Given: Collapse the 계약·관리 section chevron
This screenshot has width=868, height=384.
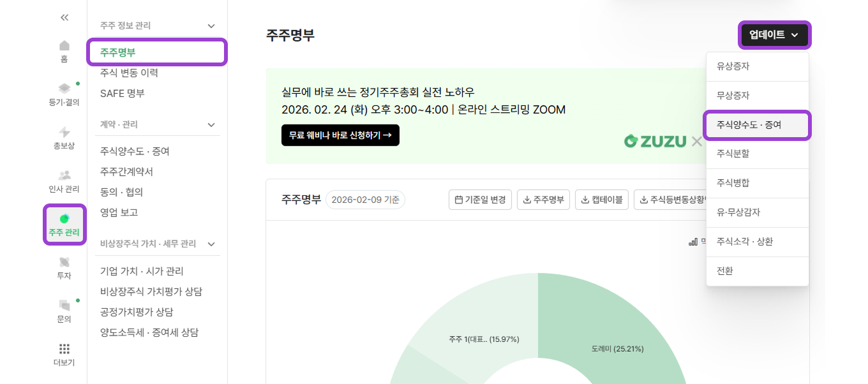Looking at the screenshot, I should click(x=211, y=124).
